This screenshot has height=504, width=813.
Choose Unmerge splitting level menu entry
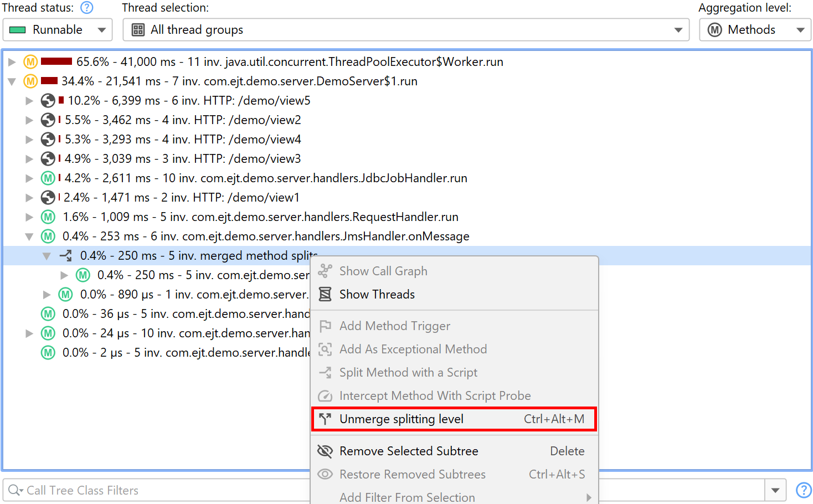coord(455,419)
